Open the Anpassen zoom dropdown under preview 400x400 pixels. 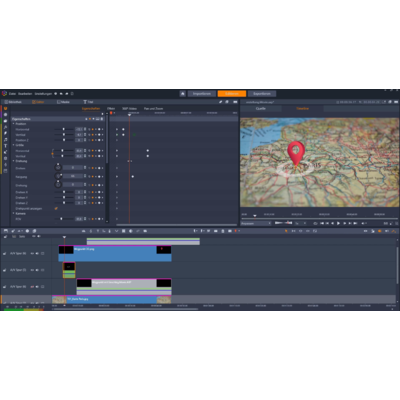click(x=256, y=223)
